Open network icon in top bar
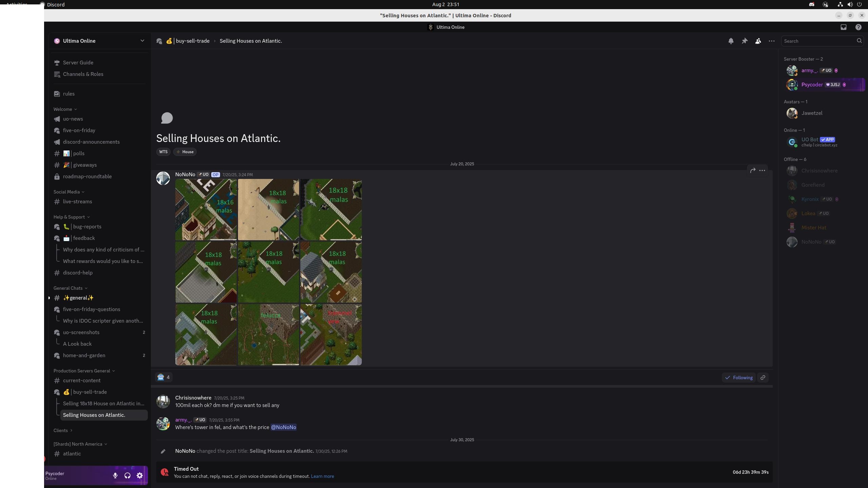The width and height of the screenshot is (868, 488). point(840,4)
